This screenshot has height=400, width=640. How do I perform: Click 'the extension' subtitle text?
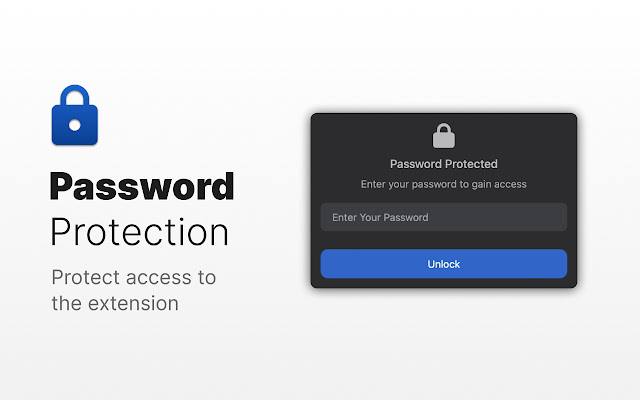click(x=115, y=303)
